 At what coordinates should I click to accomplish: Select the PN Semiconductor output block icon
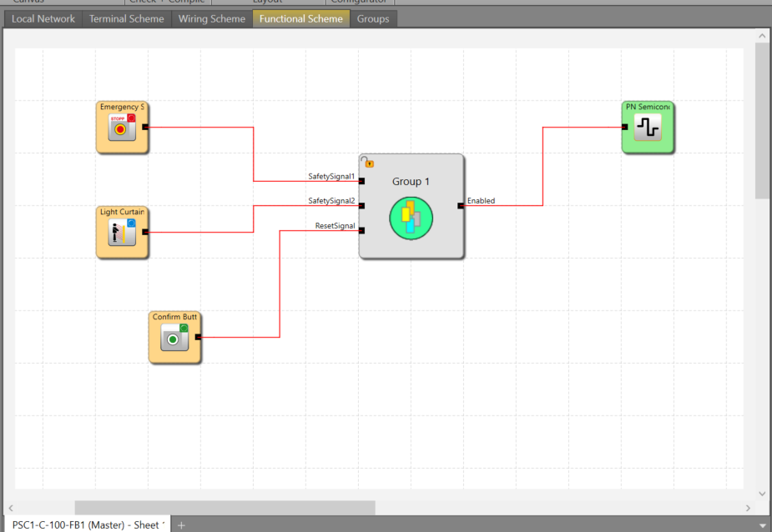(648, 128)
